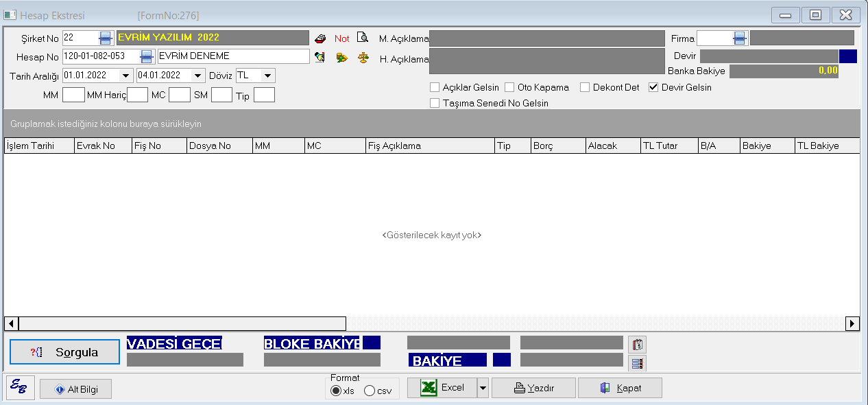Click the TL Bakiye column header
Image resolution: width=868 pixels, height=405 pixels.
click(828, 146)
